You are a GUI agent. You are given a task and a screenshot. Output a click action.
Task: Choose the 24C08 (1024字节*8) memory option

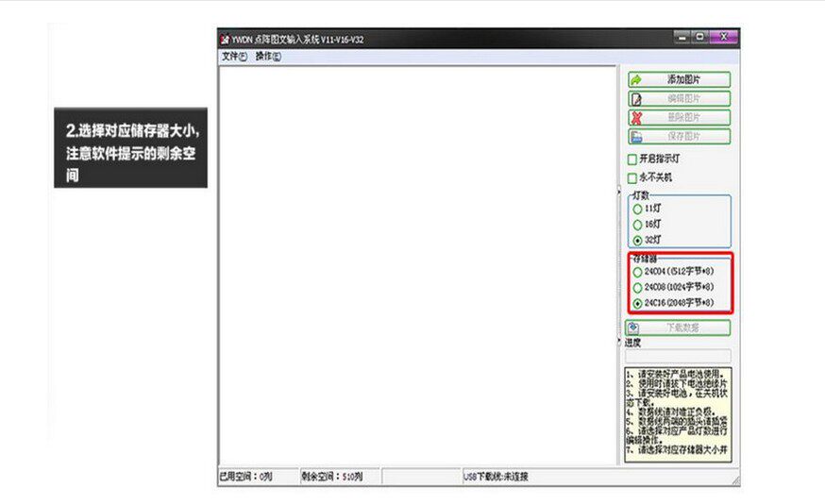[637, 288]
